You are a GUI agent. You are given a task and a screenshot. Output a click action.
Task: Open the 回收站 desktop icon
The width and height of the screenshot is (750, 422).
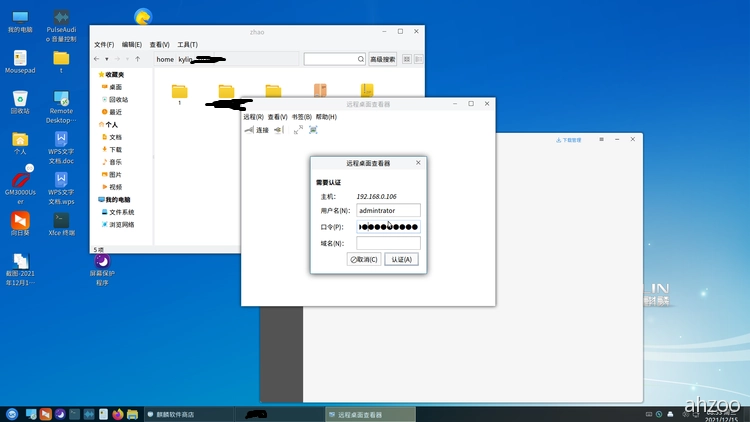click(20, 102)
